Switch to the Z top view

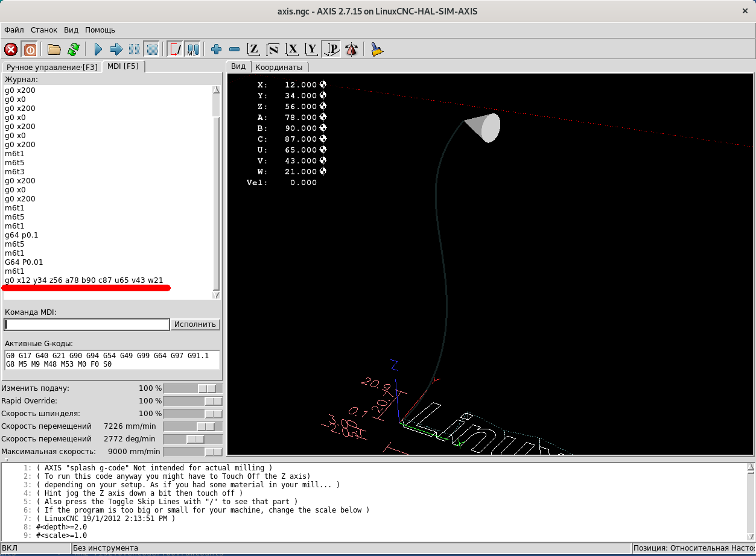[254, 49]
